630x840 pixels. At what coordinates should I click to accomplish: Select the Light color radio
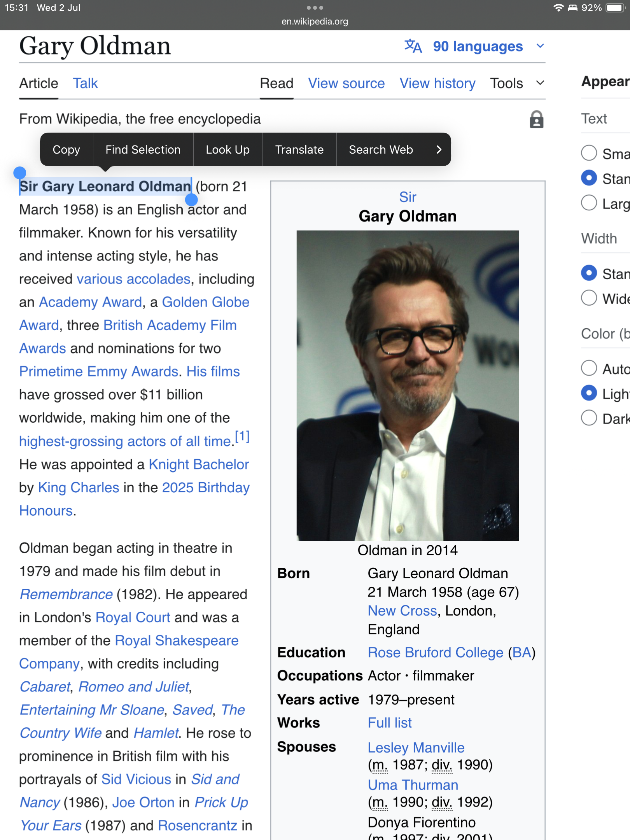(589, 393)
